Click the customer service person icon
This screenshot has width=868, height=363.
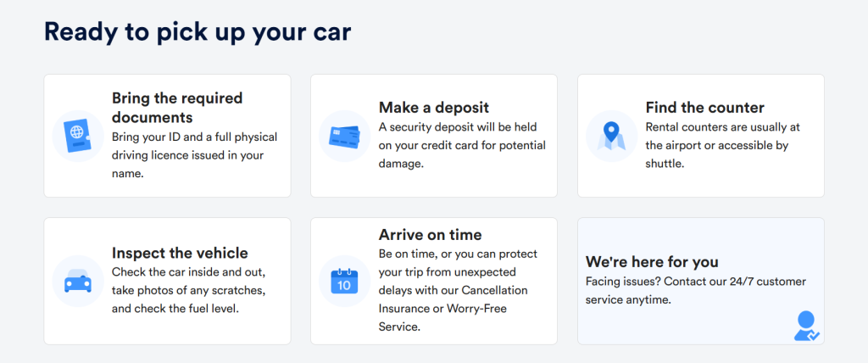[805, 327]
